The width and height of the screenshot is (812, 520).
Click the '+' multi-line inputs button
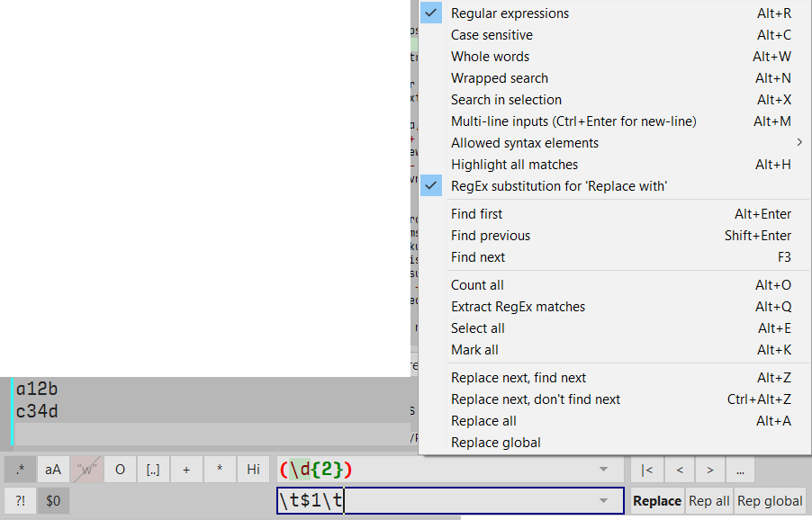pyautogui.click(x=186, y=470)
